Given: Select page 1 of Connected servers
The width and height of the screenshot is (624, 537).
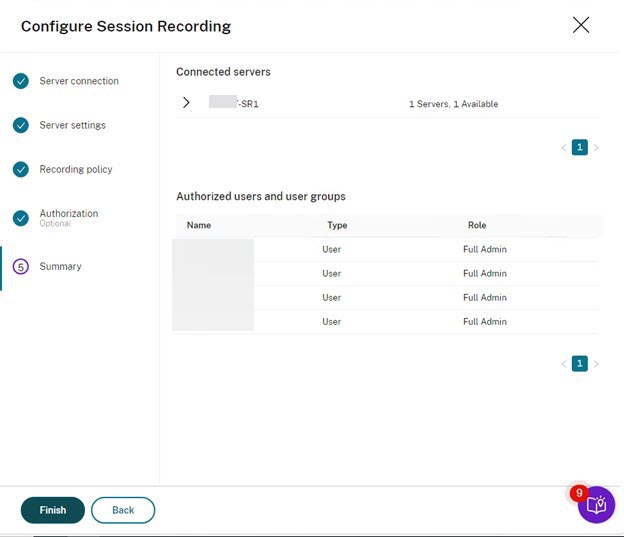Looking at the screenshot, I should click(579, 147).
